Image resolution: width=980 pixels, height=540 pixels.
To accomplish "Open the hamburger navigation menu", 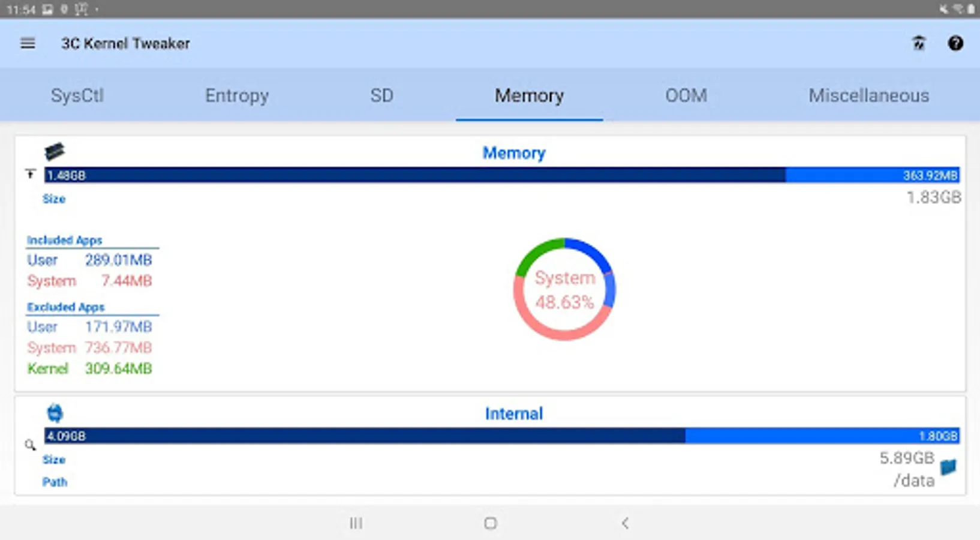I will pyautogui.click(x=28, y=43).
